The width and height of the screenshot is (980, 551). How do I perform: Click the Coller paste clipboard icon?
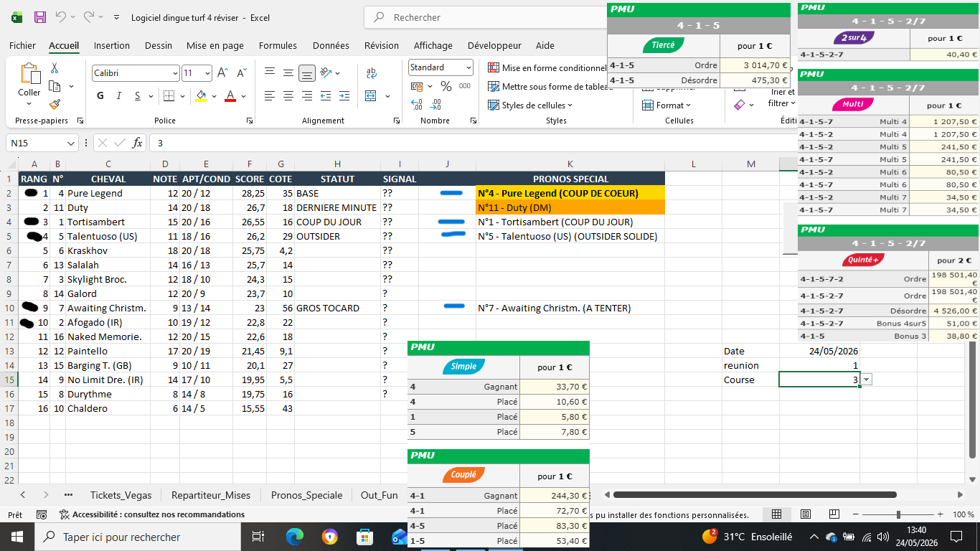tap(29, 74)
